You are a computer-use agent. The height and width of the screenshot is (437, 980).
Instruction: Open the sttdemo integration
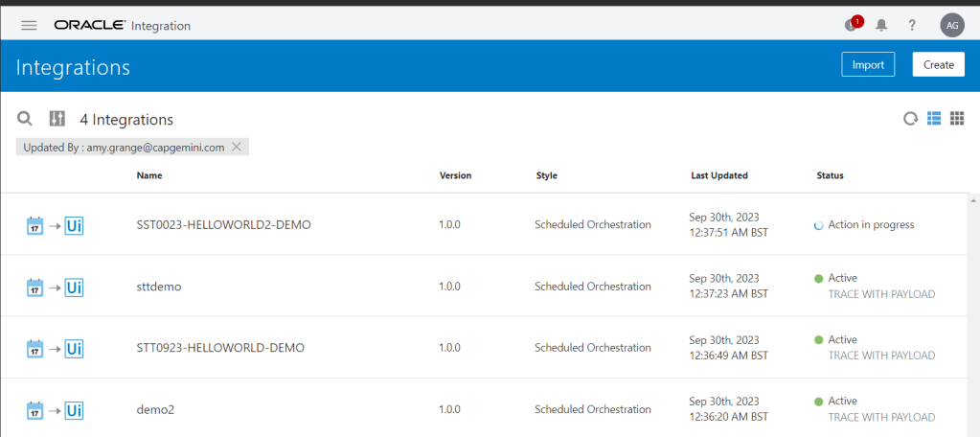click(159, 286)
